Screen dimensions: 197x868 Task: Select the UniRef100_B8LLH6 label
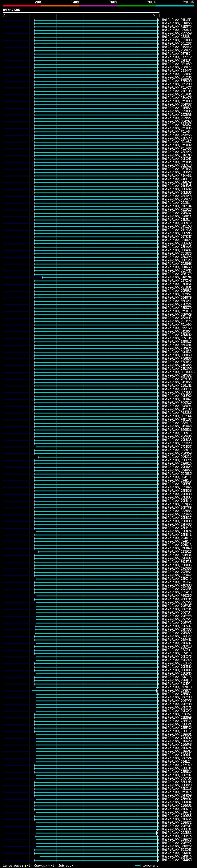click(177, 782)
